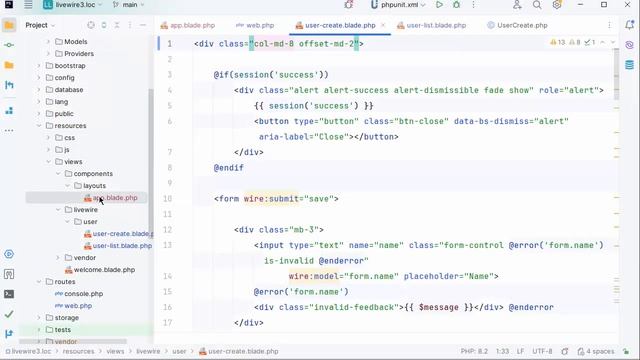The width and height of the screenshot is (640, 360).
Task: Open the livewire3.loc project dropdown
Action: pyautogui.click(x=73, y=5)
